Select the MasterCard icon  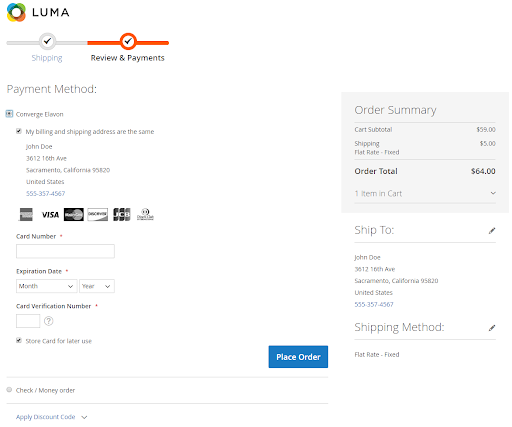[74, 214]
